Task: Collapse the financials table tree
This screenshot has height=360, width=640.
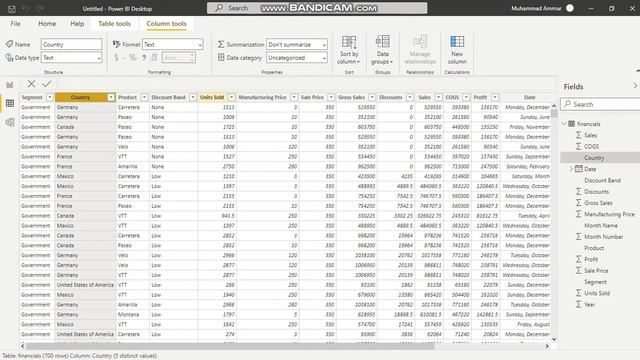Action: [x=564, y=123]
